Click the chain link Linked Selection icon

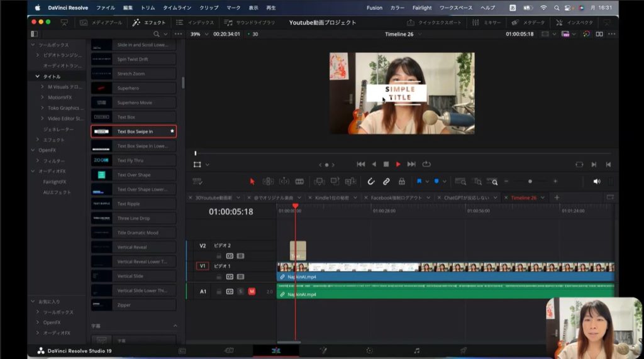pyautogui.click(x=386, y=181)
